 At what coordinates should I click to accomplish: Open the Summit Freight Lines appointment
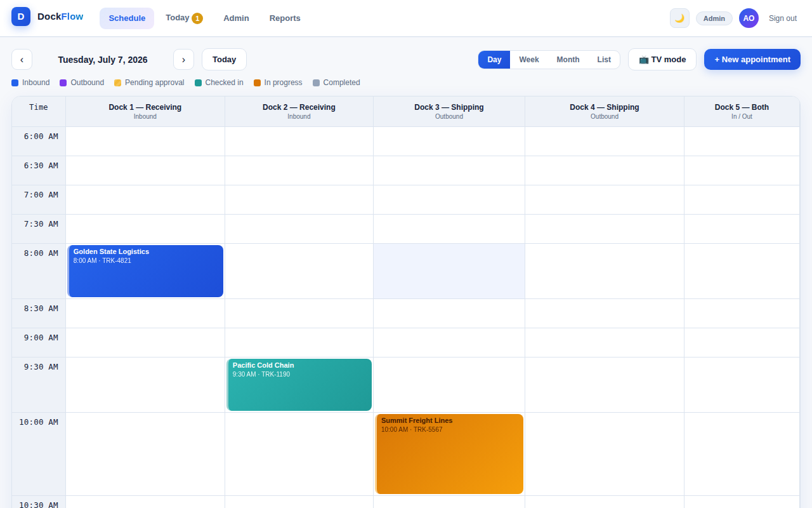pyautogui.click(x=449, y=454)
